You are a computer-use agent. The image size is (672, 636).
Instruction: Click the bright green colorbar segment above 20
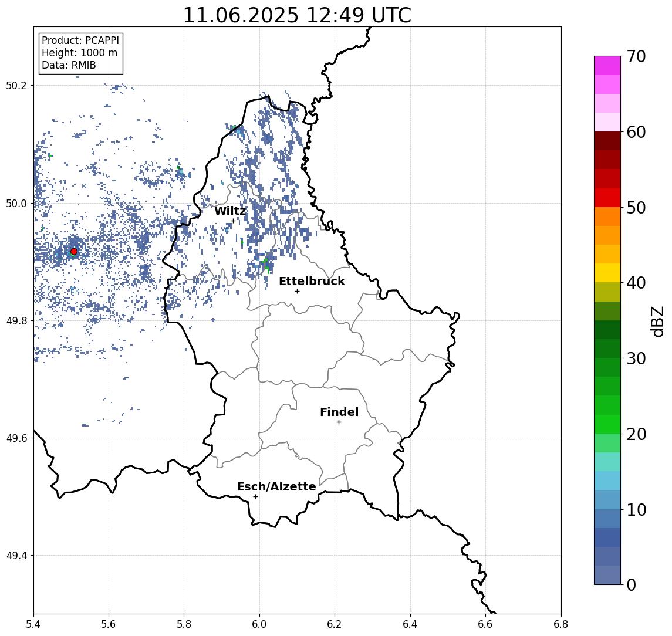(607, 424)
